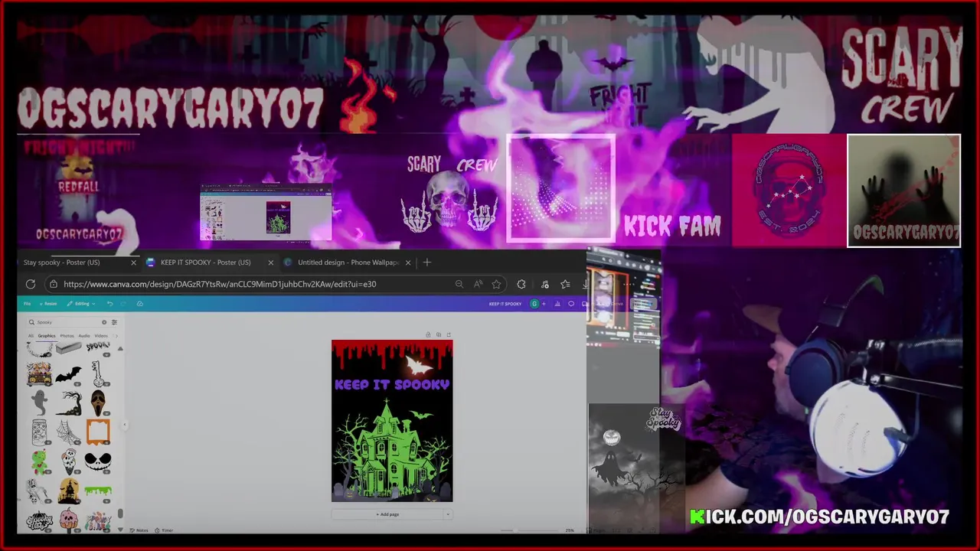Open the Canva File menu
Viewport: 980px width, 551px height.
click(x=27, y=304)
